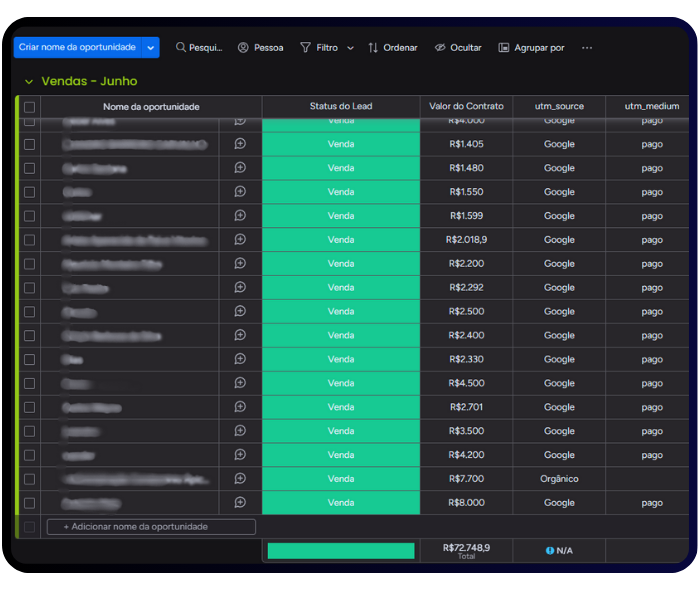Open the Ocultar hide columns option
The image size is (700, 590).
[x=457, y=48]
